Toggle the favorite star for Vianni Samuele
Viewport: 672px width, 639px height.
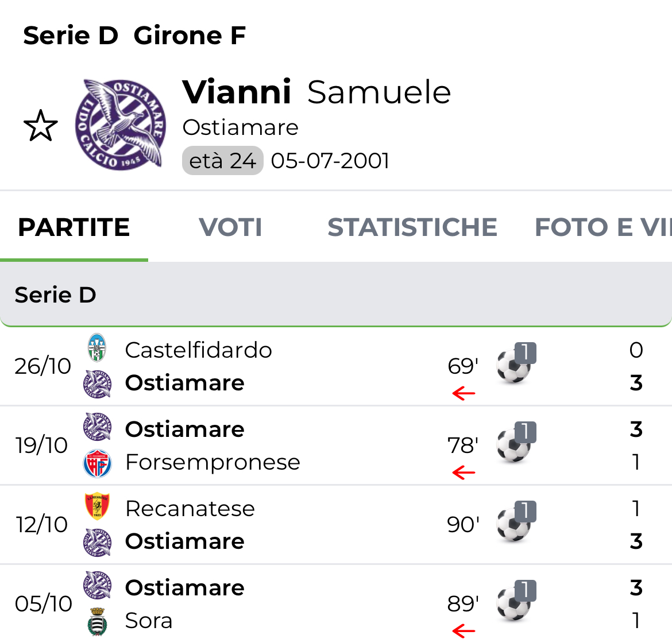(41, 126)
